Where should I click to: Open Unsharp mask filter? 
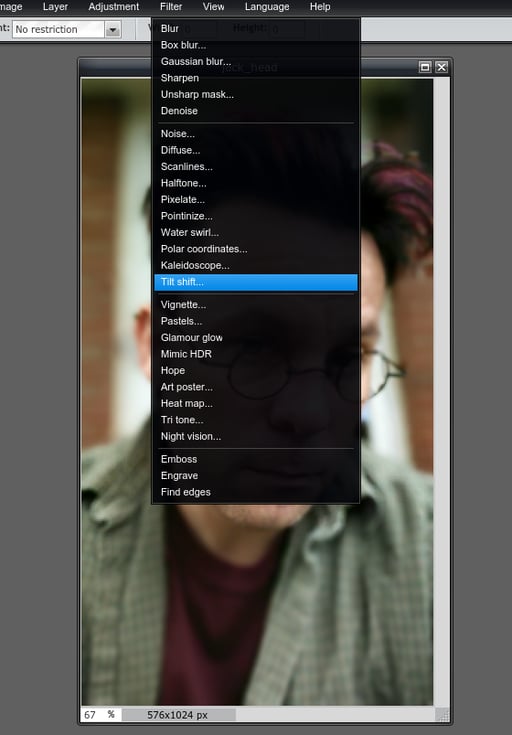tap(256, 94)
